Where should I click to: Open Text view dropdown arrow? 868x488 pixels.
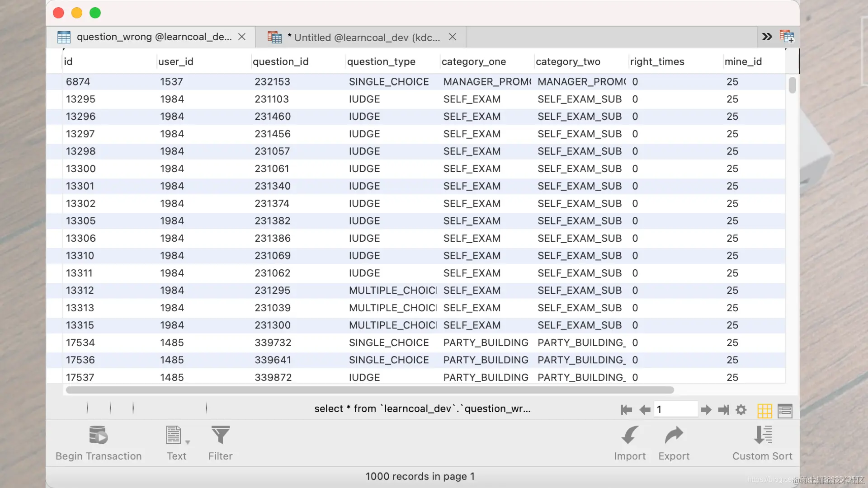[188, 442]
